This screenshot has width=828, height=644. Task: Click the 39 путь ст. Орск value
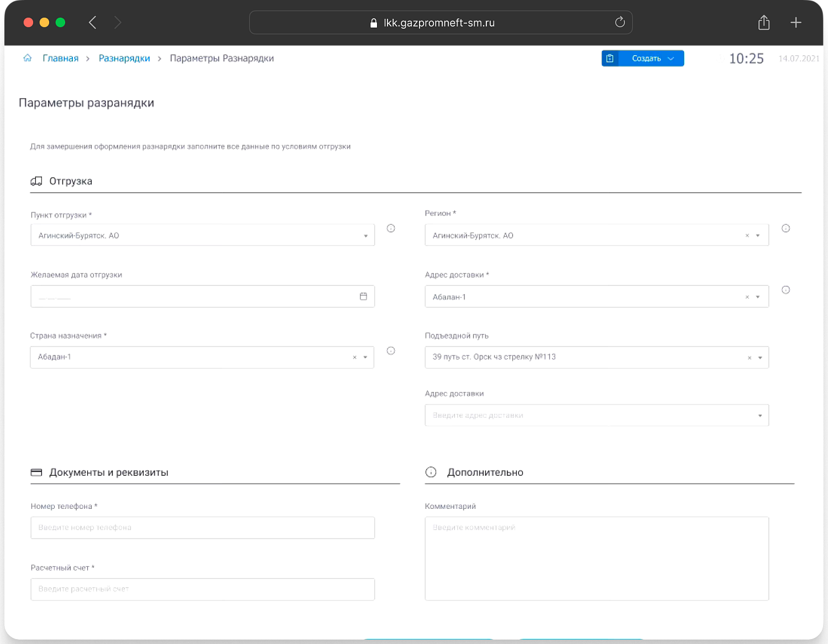[494, 357]
